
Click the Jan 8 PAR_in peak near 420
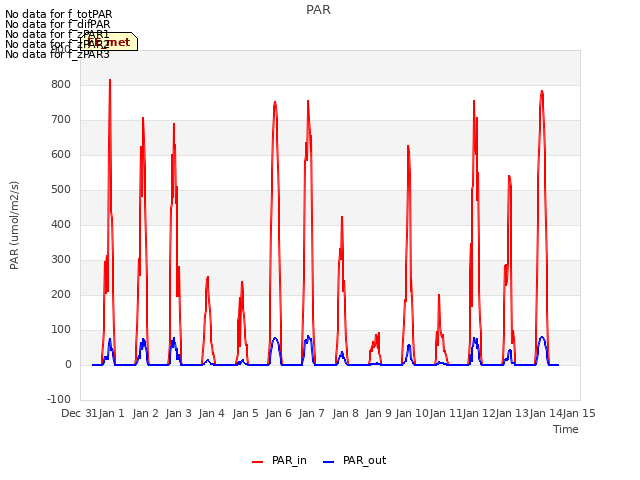(342, 217)
